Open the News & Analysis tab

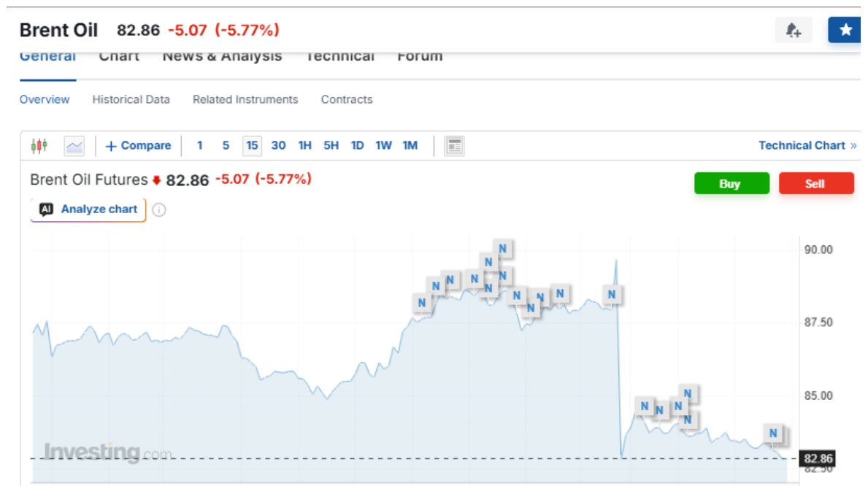(222, 58)
